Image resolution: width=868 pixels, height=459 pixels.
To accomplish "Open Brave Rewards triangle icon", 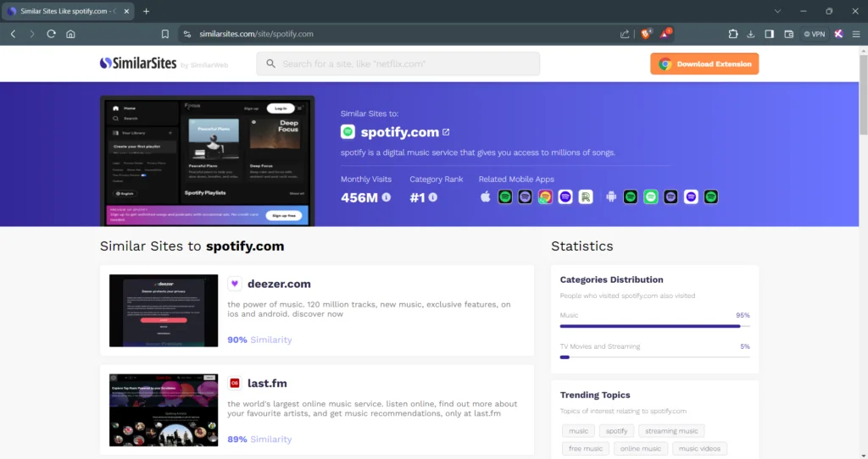I will coord(665,34).
